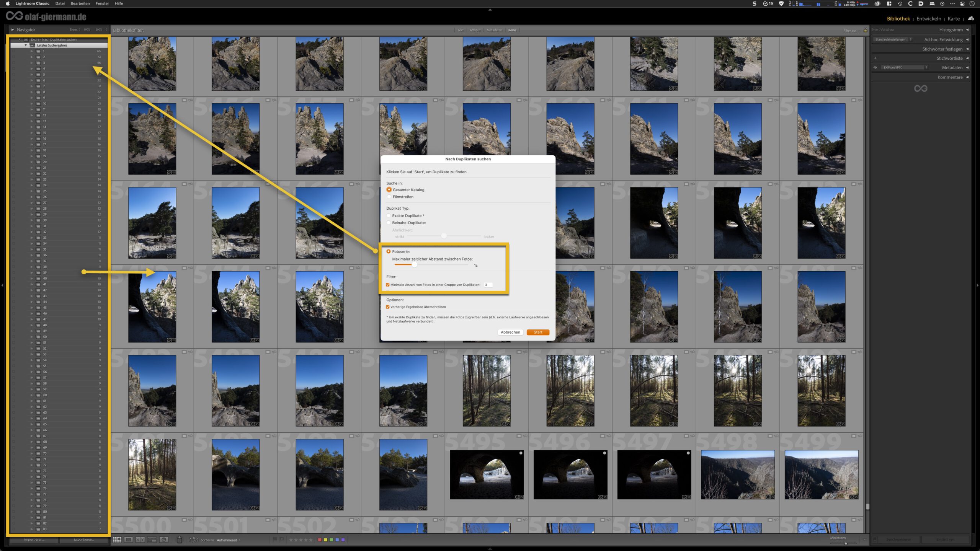The height and width of the screenshot is (551, 980).
Task: Select the spray can painter tool
Action: click(179, 540)
